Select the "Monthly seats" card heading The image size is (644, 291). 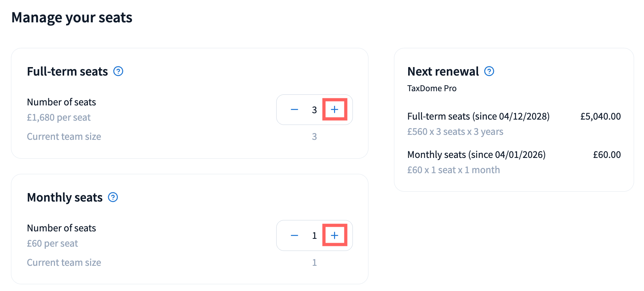pos(65,198)
